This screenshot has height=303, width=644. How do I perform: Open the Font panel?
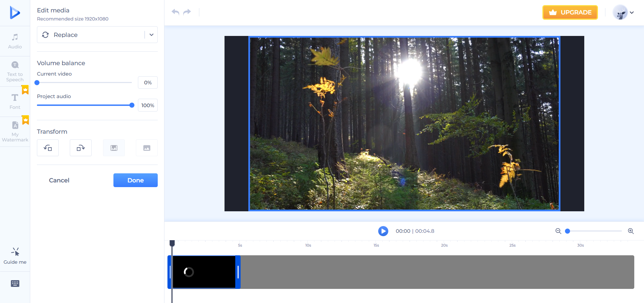point(15,101)
